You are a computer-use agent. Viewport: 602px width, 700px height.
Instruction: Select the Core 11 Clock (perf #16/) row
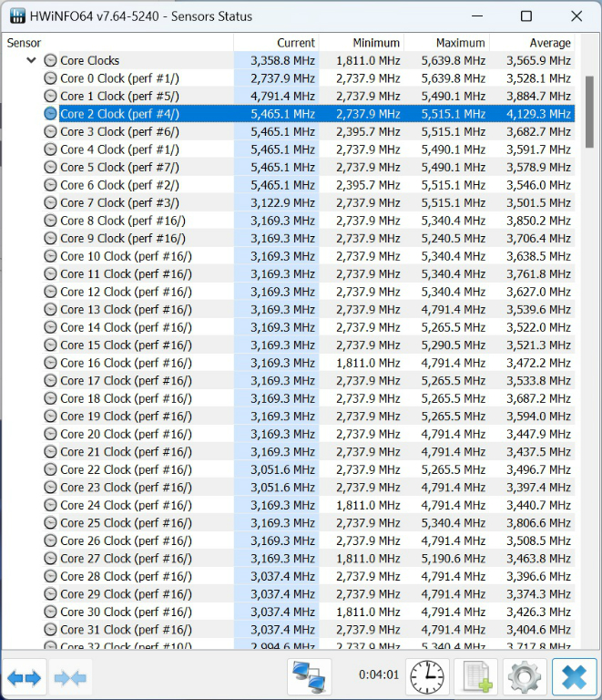[x=309, y=274]
